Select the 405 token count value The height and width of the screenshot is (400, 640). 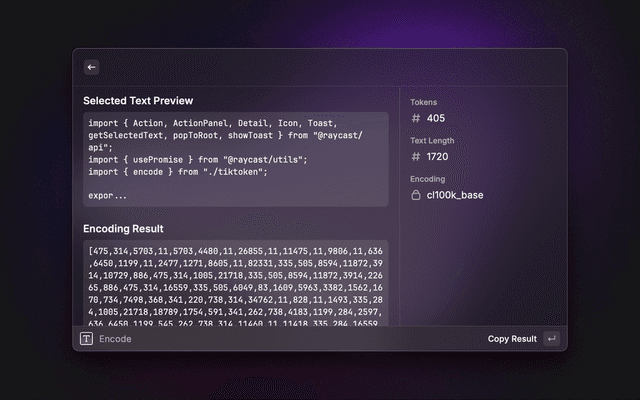436,119
